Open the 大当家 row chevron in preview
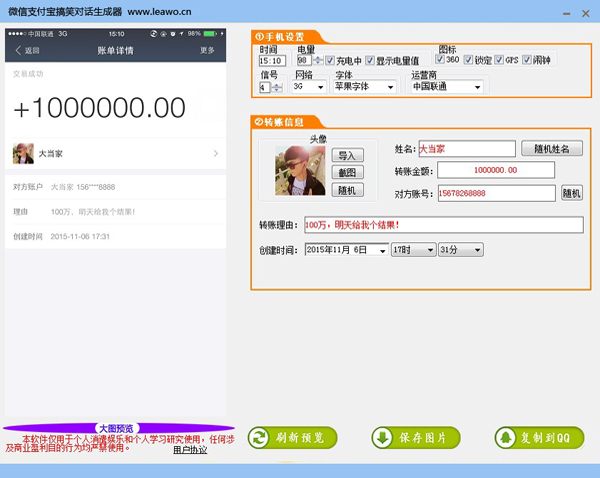Viewport: 600px width, 478px height. [216, 153]
